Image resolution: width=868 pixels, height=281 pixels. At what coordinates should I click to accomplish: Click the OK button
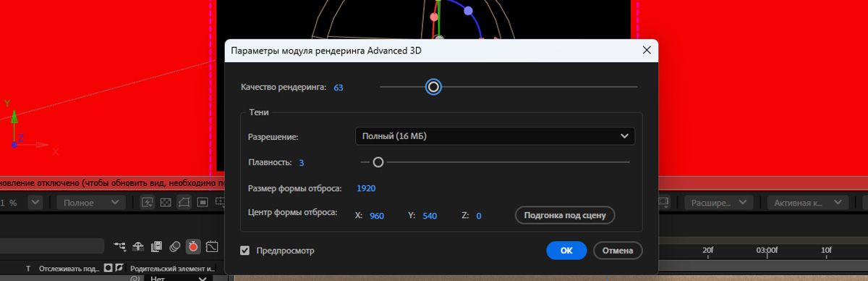pyautogui.click(x=566, y=251)
